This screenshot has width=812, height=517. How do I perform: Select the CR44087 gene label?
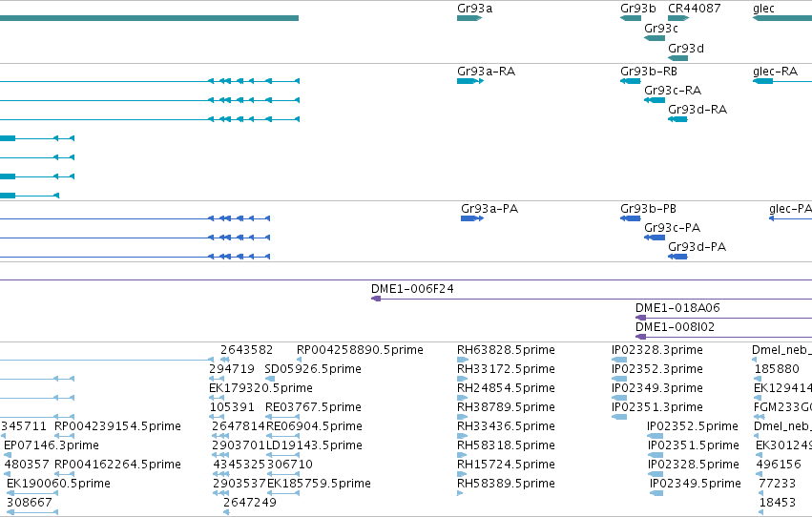pyautogui.click(x=694, y=9)
